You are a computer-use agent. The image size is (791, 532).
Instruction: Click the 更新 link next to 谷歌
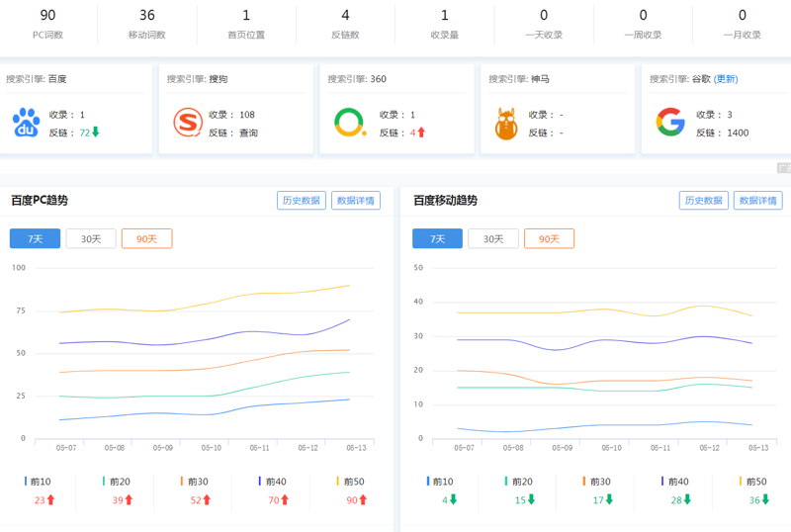[x=727, y=79]
